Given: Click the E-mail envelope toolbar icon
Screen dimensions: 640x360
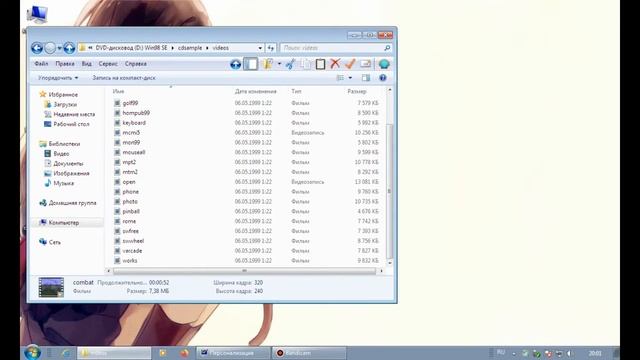Looking at the screenshot, I should point(365,64).
